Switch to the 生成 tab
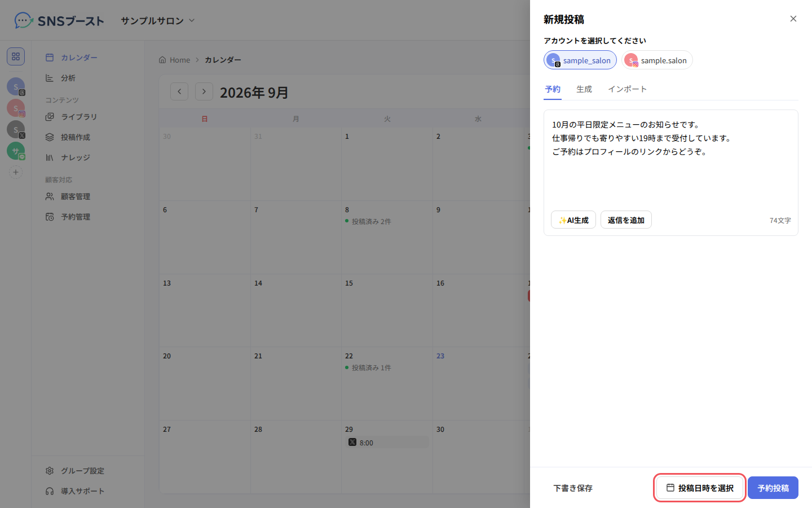 click(584, 89)
